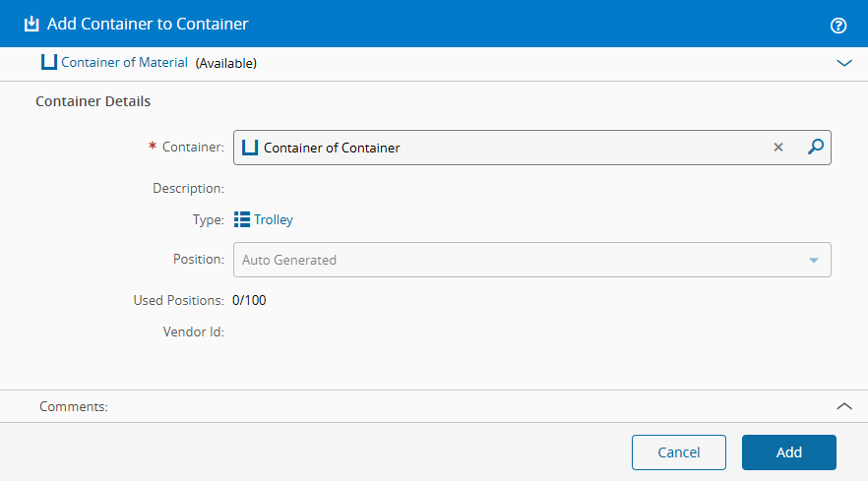Click the Container Details heading
This screenshot has width=868, height=481.
(x=93, y=101)
